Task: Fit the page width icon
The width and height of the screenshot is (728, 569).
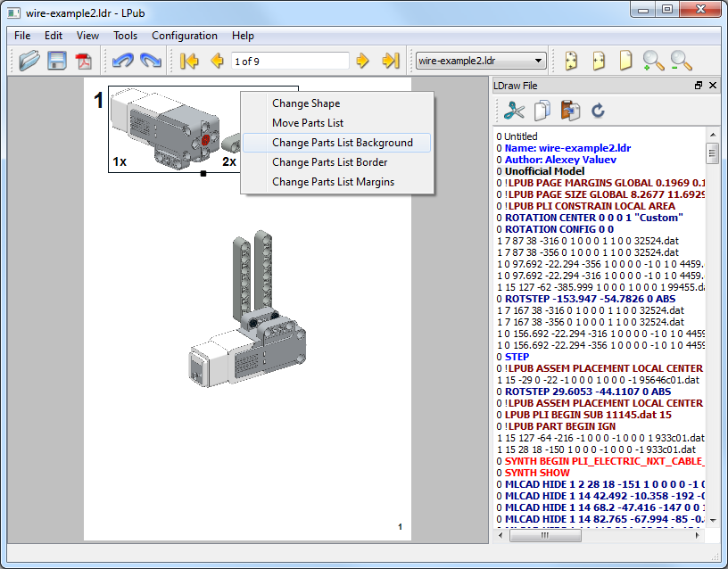Action: (x=599, y=61)
